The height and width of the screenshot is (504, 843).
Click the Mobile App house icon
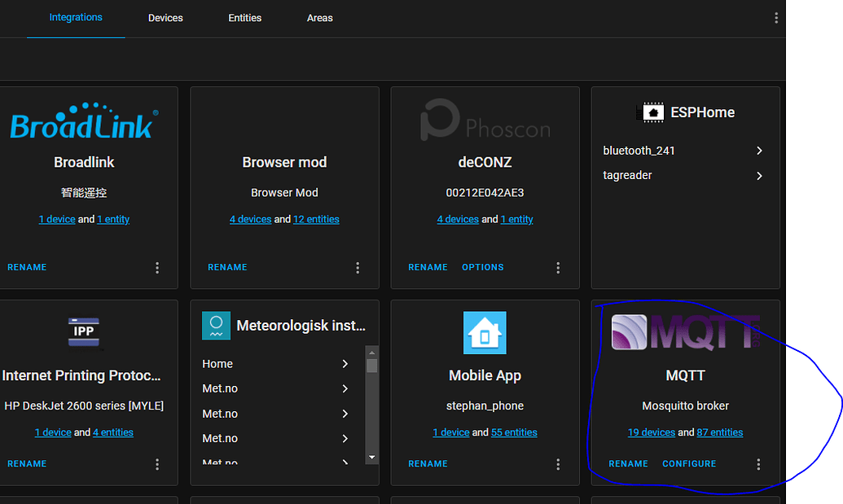tap(485, 332)
